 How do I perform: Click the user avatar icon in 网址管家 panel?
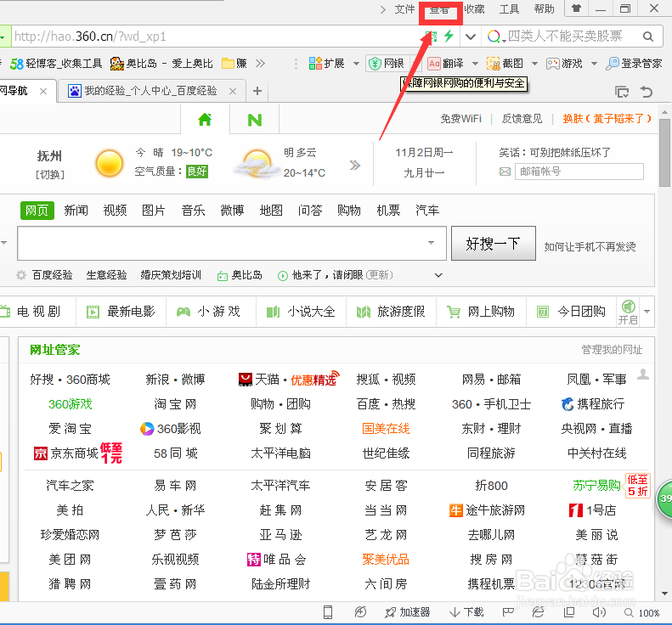643,374
